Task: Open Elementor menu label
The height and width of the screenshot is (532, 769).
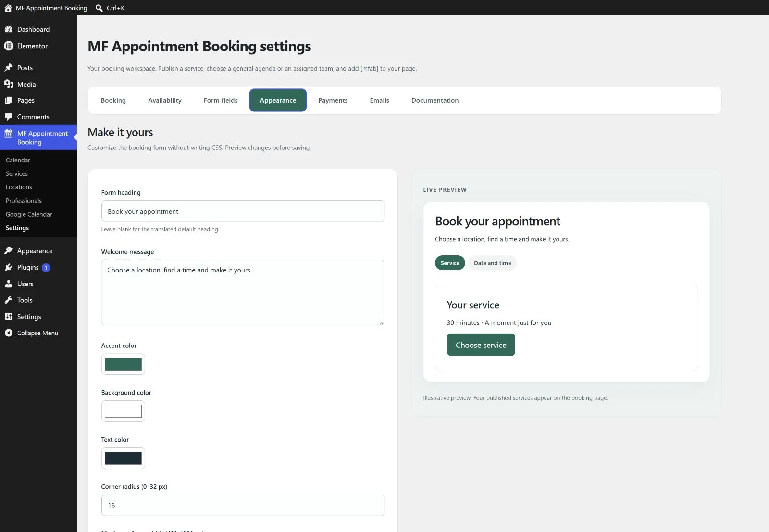Action: (x=32, y=46)
